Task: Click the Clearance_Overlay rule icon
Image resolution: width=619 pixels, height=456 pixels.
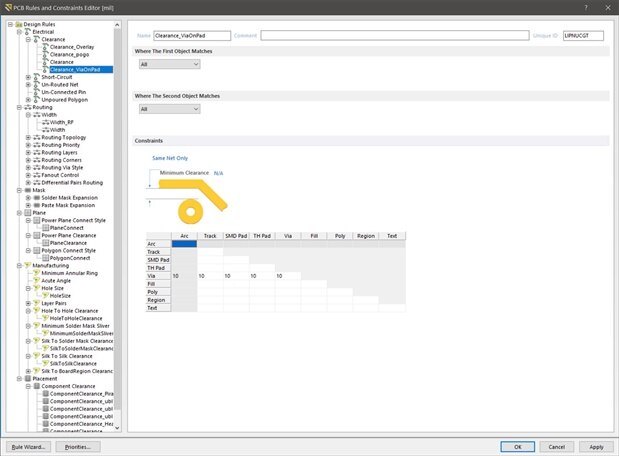Action: click(45, 47)
